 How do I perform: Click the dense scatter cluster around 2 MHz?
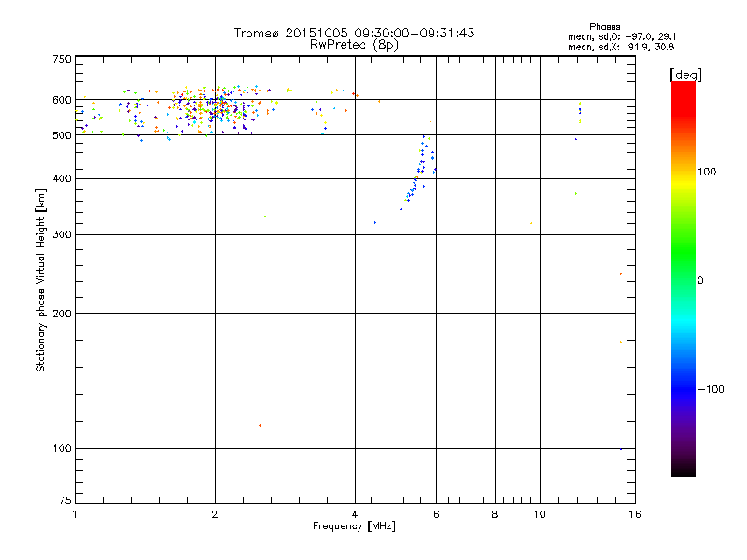point(210,105)
